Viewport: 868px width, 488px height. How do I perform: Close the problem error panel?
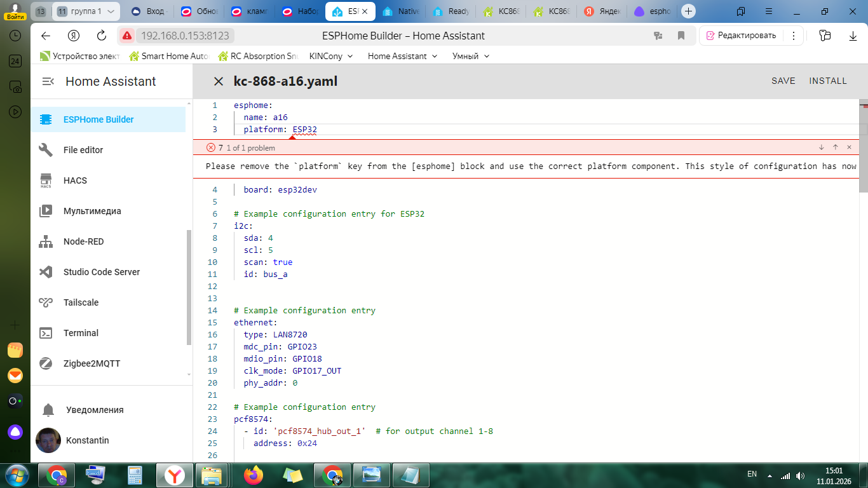coord(849,147)
